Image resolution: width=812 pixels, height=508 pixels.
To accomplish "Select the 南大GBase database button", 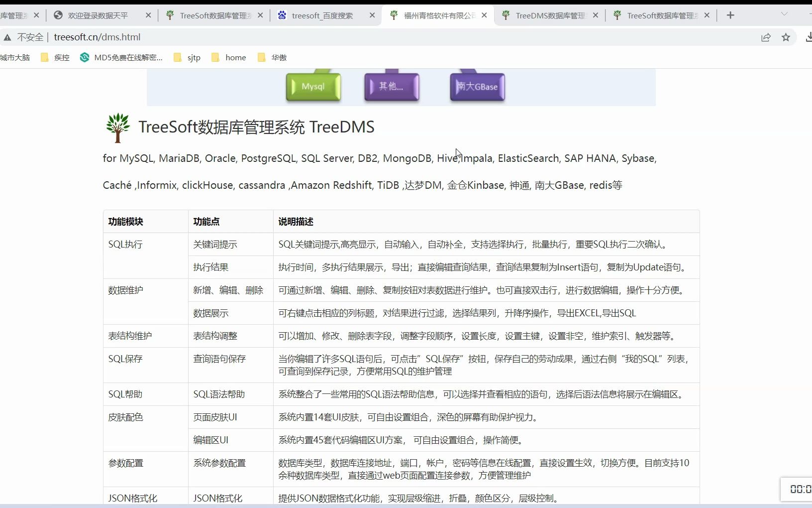I will 477,86.
